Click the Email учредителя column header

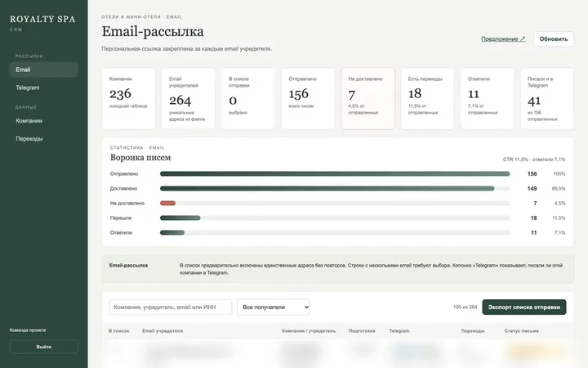163,331
